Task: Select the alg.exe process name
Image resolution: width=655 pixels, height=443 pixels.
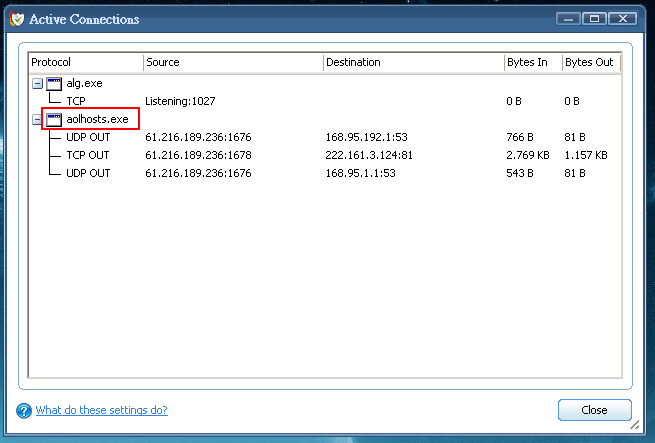Action: pyautogui.click(x=84, y=83)
